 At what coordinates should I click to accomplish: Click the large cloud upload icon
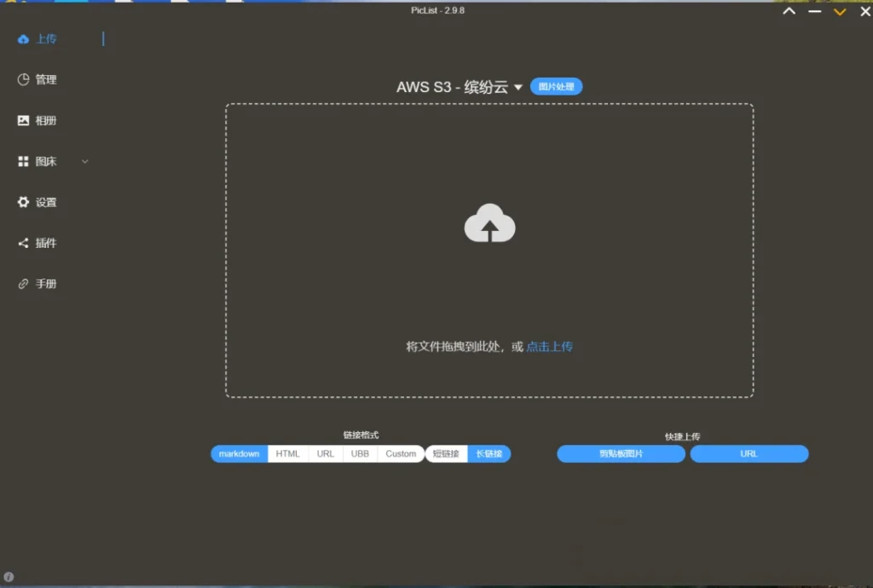coord(489,224)
